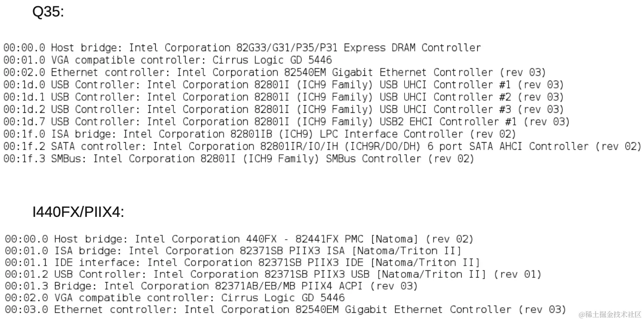Click the PIIX3 USB Controller line
Screen dimensions: 644x321
tap(273, 274)
